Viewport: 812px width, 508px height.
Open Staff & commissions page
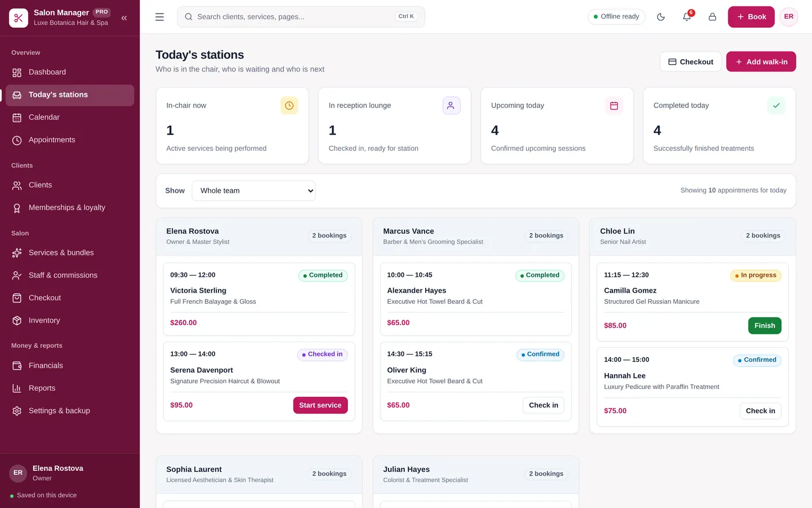tap(70, 275)
